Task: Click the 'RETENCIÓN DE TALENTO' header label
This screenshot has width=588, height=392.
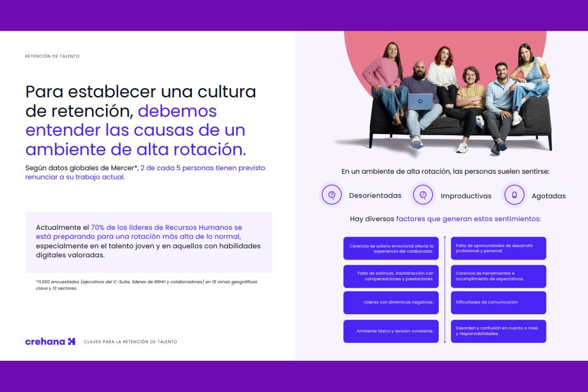Action: (x=52, y=57)
